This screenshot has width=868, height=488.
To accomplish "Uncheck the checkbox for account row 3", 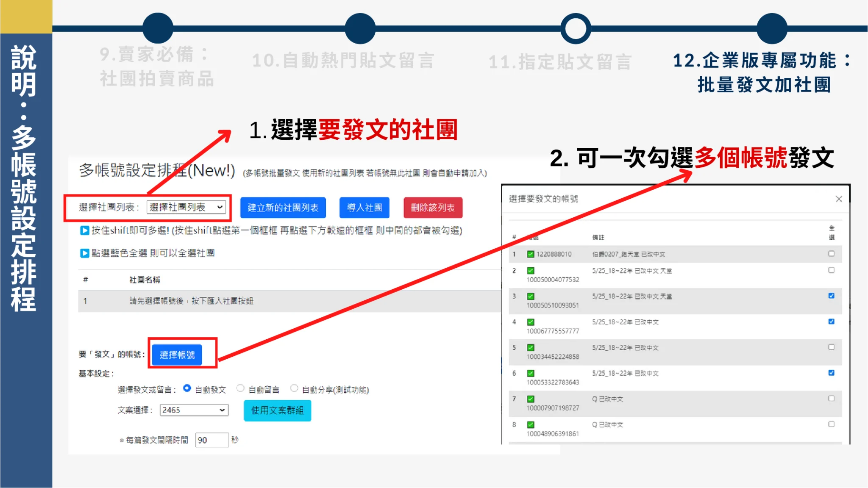I will point(831,296).
